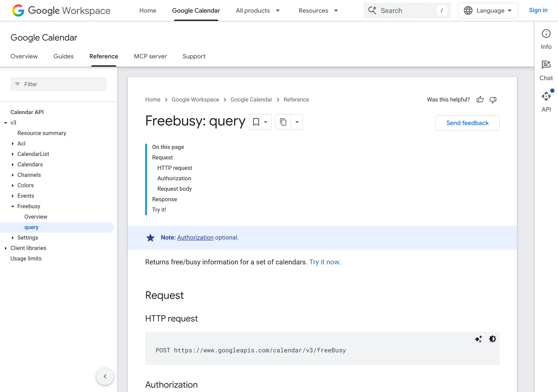
Task: Open the Info side panel
Action: coord(546,39)
